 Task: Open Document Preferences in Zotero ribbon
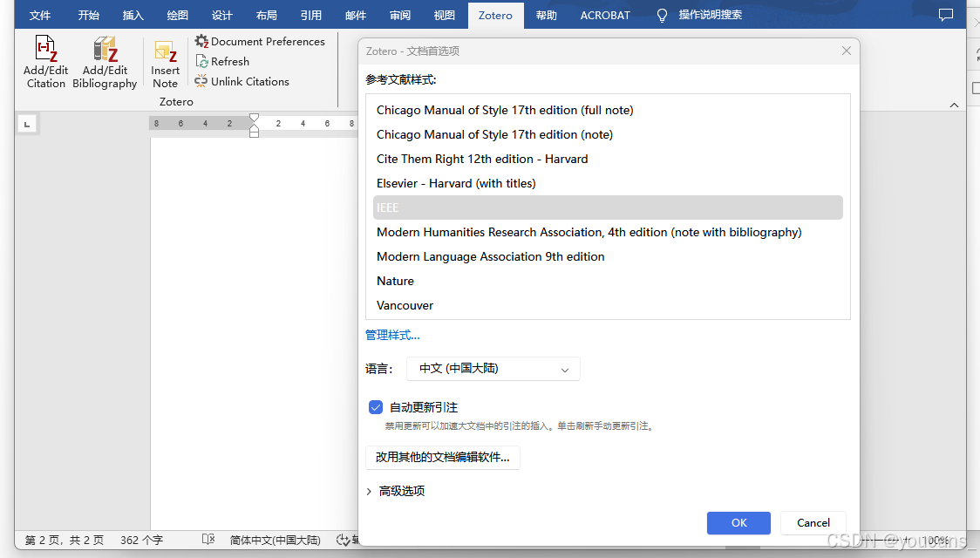pos(260,41)
